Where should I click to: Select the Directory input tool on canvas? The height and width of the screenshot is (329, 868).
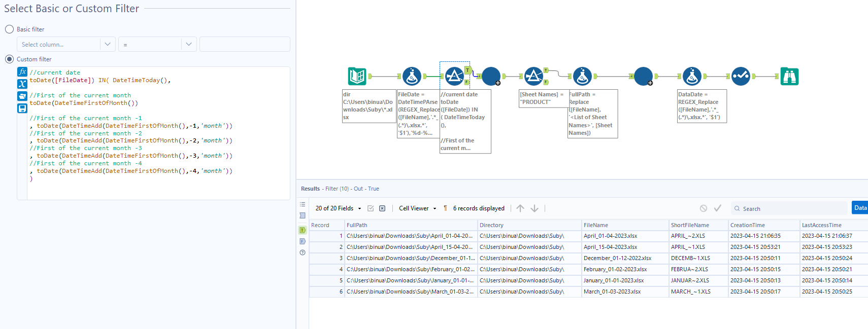(357, 77)
